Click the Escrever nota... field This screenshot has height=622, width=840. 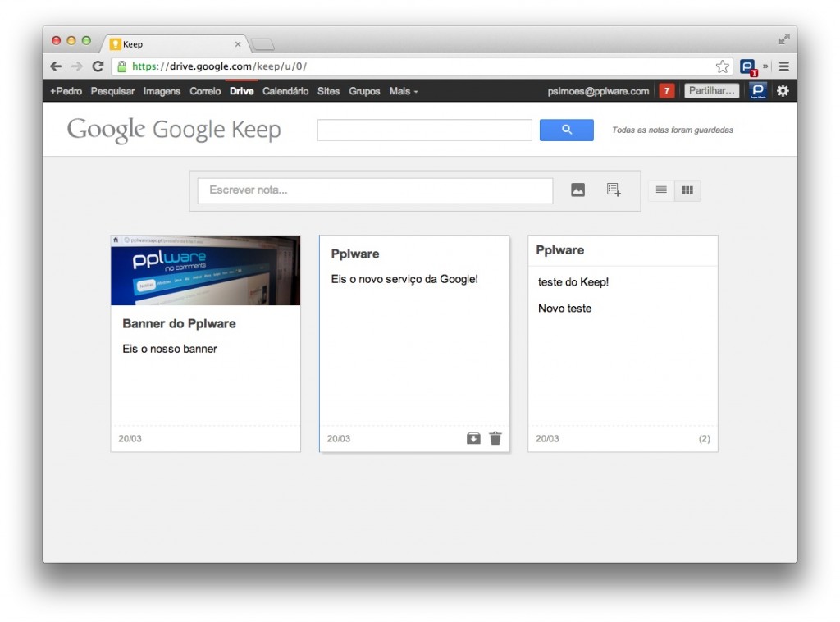click(375, 190)
